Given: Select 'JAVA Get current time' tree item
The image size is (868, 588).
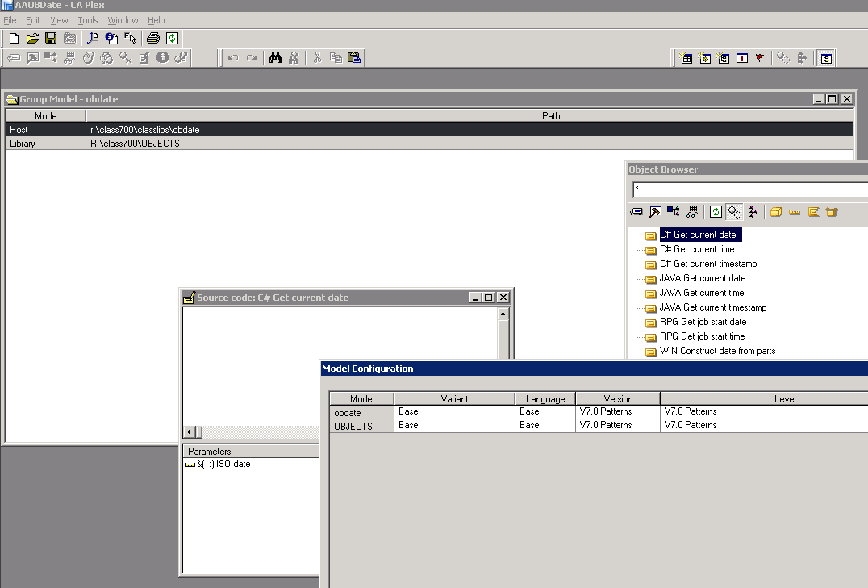Looking at the screenshot, I should [x=702, y=292].
